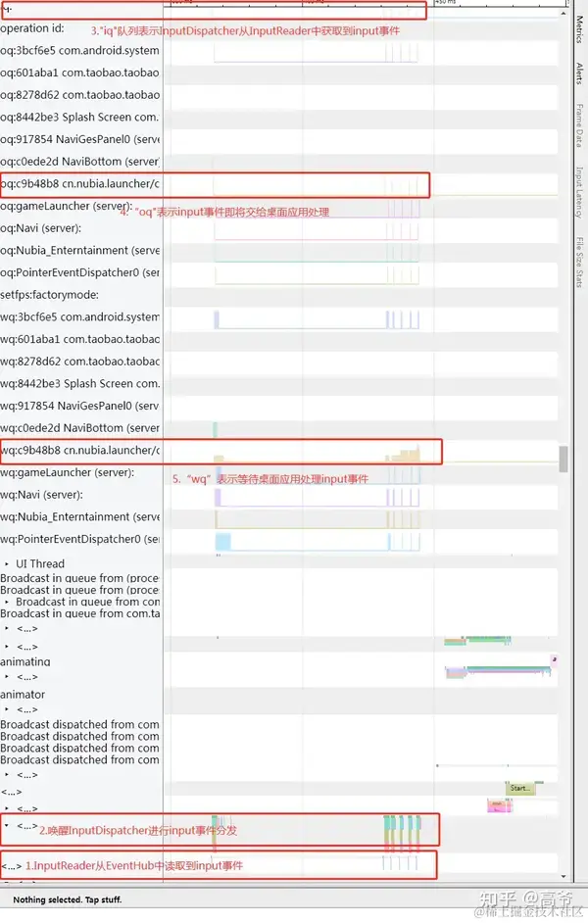The image size is (588, 923).
Task: Open the Input Latency side tab
Action: pos(579,192)
